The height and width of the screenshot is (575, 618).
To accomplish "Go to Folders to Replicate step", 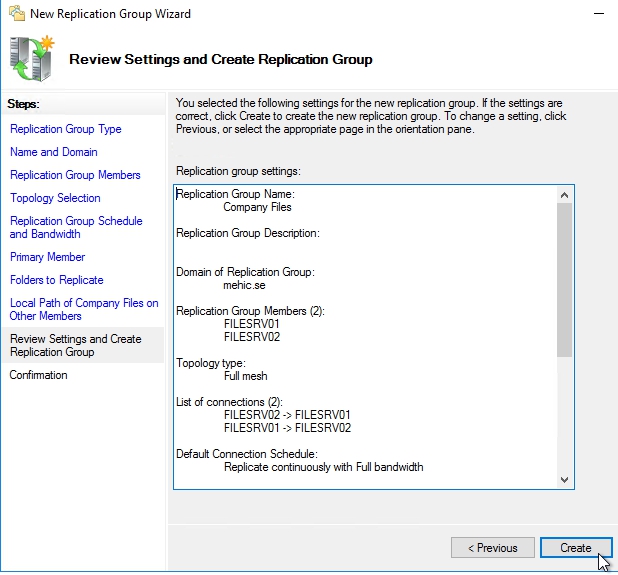I will (x=57, y=280).
